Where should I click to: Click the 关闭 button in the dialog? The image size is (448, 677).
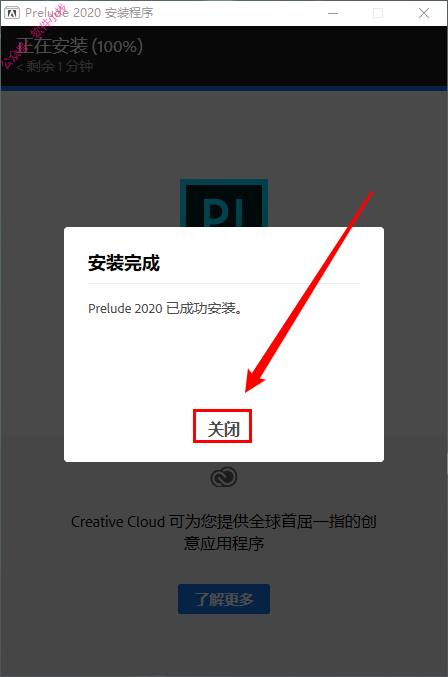(x=223, y=428)
